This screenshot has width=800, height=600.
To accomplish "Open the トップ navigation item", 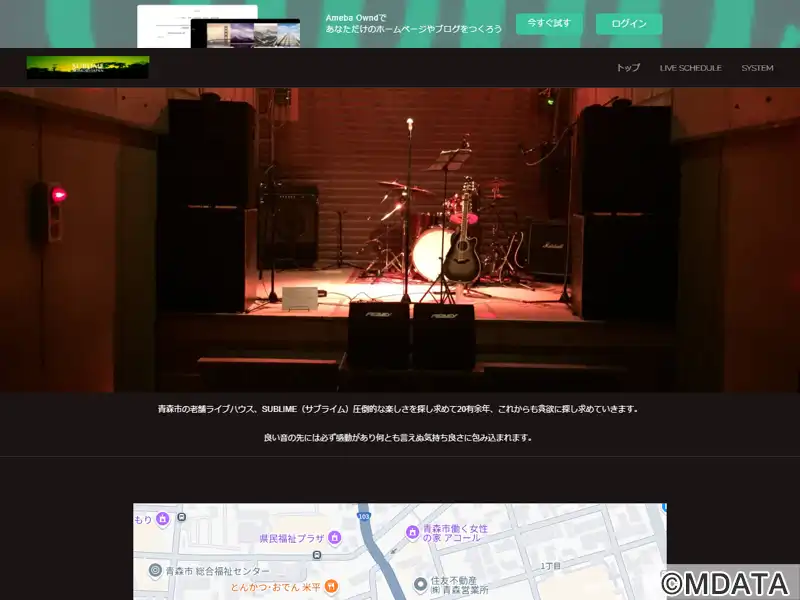I will tap(628, 68).
